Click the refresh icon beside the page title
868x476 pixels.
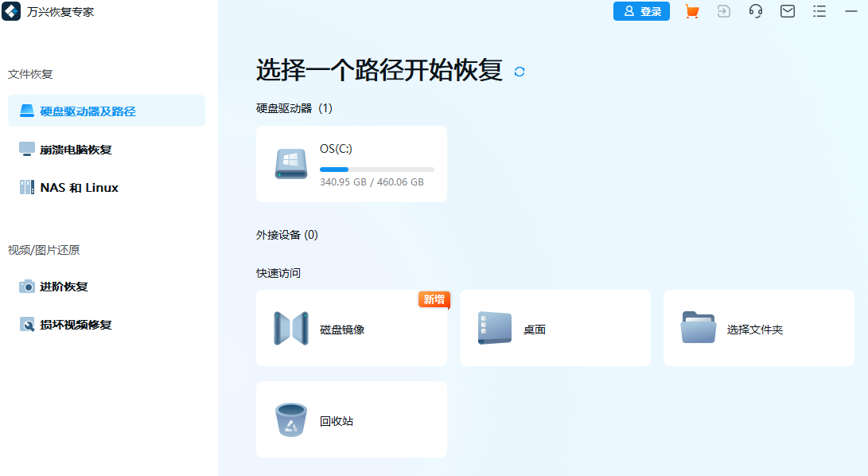click(x=520, y=72)
